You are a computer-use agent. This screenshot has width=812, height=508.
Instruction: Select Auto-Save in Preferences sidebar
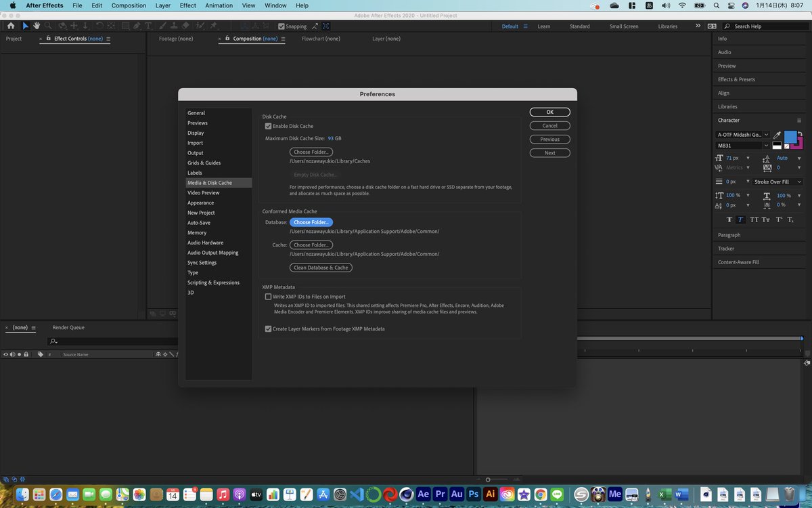click(199, 223)
